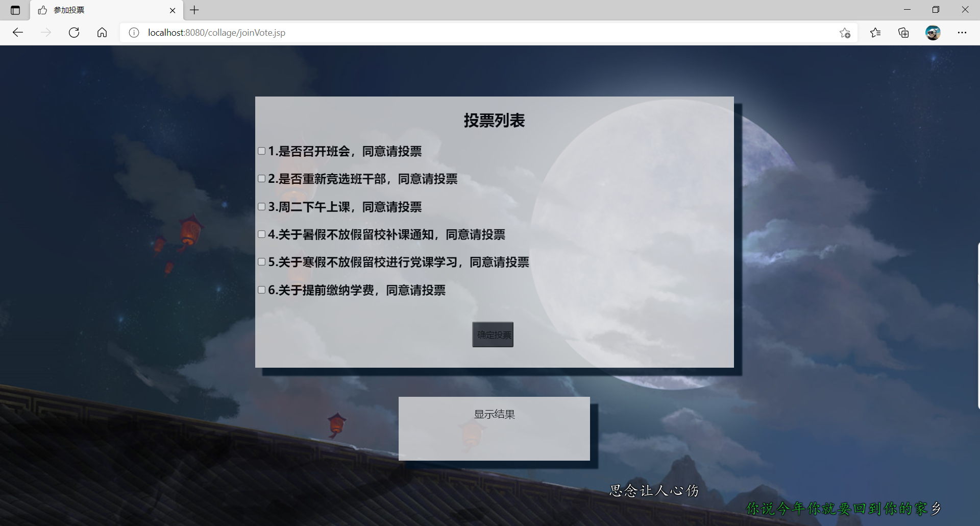
Task: Check option 1.是否召开班会
Action: coord(261,151)
